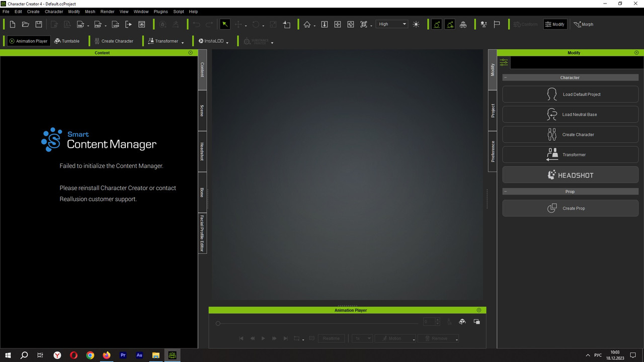Open the High quality dropdown

391,24
